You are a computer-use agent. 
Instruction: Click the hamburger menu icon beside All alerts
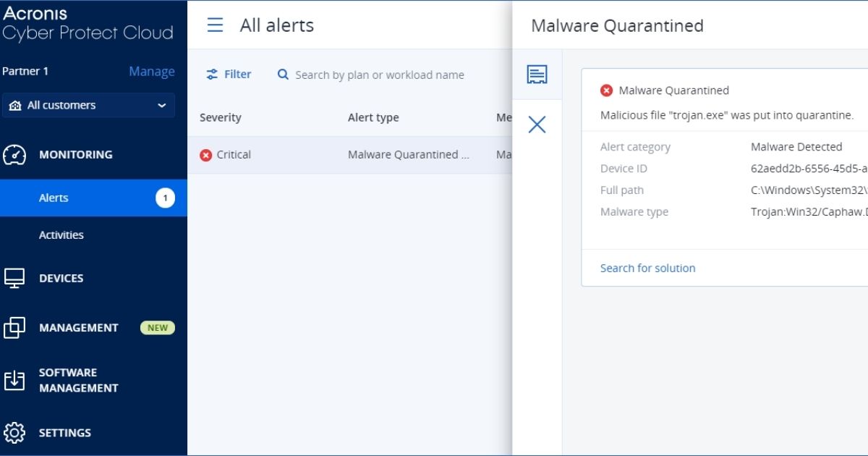[x=215, y=25]
